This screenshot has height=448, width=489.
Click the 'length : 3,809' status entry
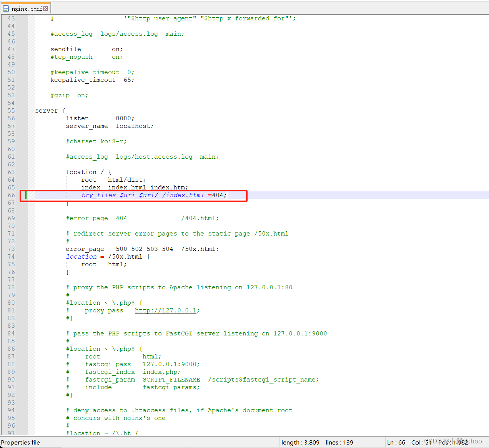click(300, 442)
